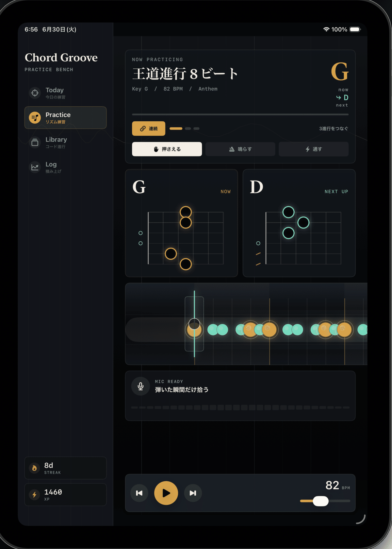Click the first active step indicator dash
392x549 pixels.
point(176,129)
